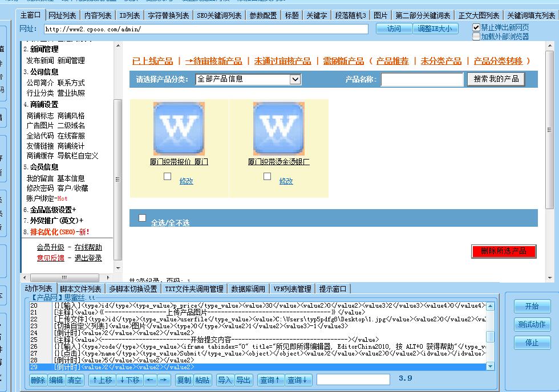Open 产品分类转移 link
The width and height of the screenshot is (559, 392).
point(498,61)
